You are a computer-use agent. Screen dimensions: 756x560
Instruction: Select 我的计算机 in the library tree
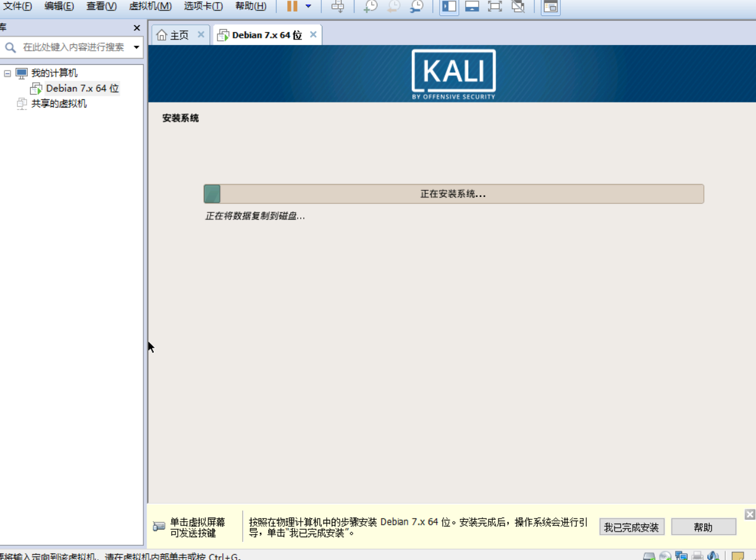(54, 73)
